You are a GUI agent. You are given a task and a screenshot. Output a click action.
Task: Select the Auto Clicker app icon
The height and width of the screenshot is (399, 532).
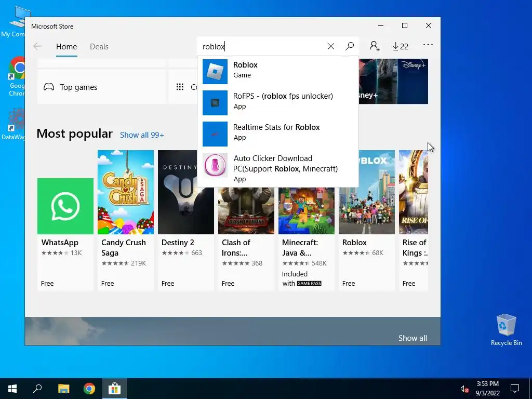215,165
